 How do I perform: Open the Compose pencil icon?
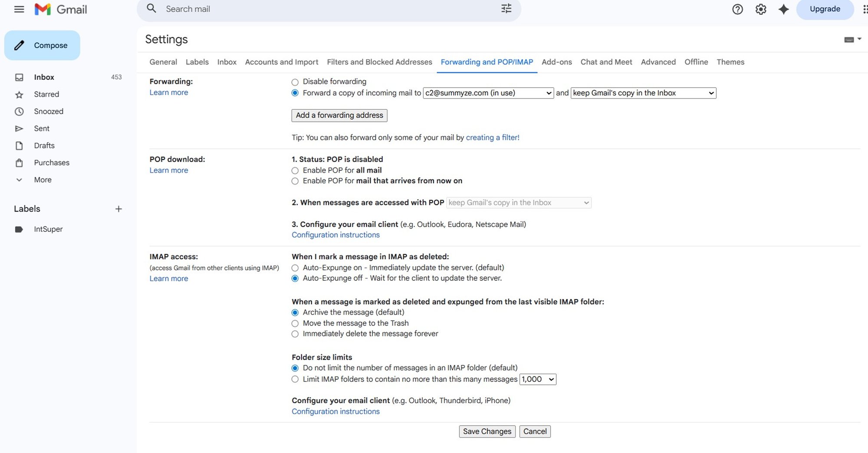20,45
